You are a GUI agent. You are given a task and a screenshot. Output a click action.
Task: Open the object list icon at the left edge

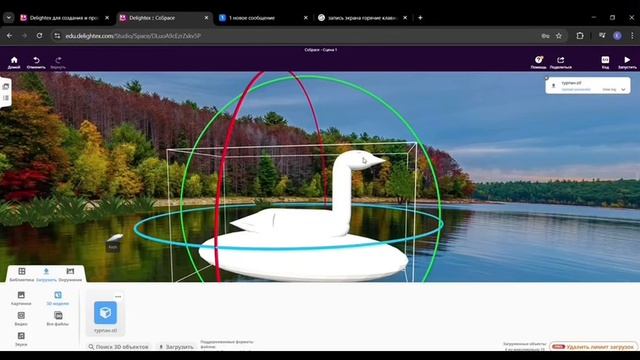[x=6, y=98]
